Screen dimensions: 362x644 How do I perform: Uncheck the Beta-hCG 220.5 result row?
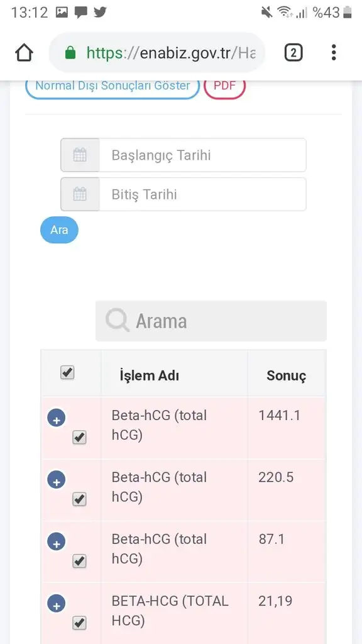tap(79, 499)
